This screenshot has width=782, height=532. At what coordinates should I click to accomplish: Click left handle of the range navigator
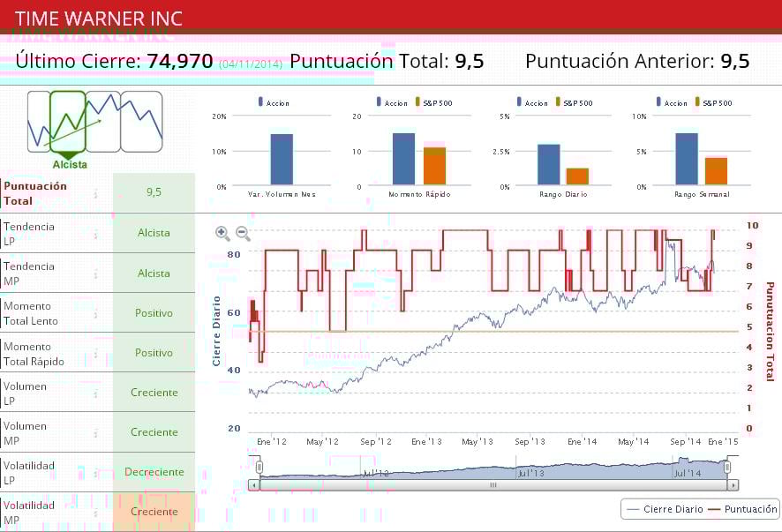[x=259, y=468]
